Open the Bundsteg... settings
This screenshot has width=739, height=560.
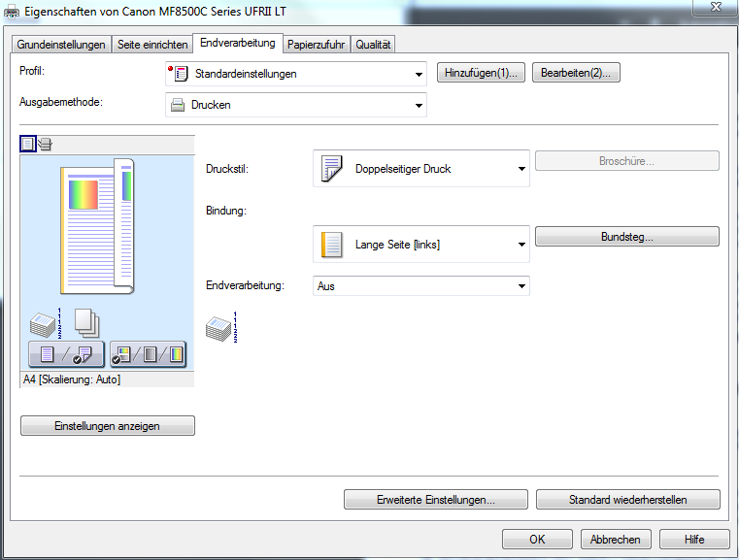[626, 237]
